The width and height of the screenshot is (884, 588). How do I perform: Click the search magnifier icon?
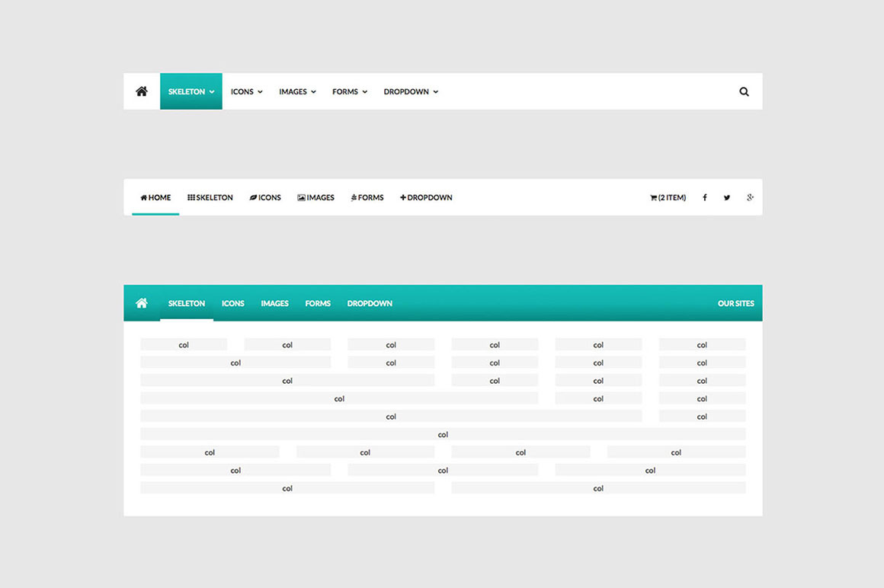(744, 91)
